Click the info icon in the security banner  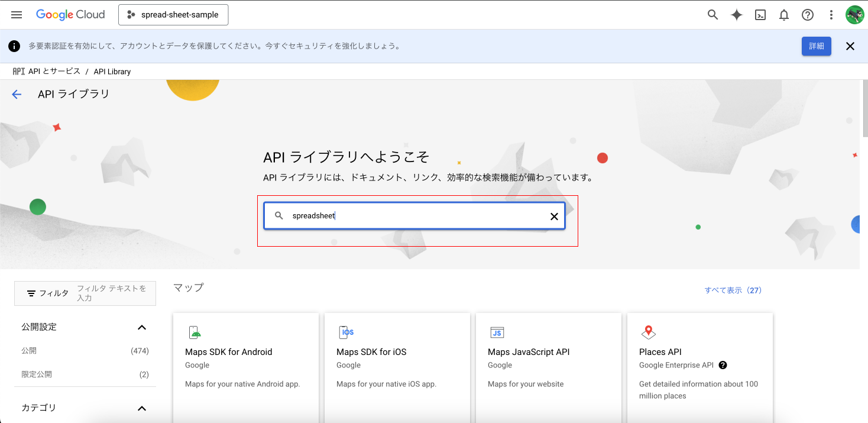pos(15,46)
